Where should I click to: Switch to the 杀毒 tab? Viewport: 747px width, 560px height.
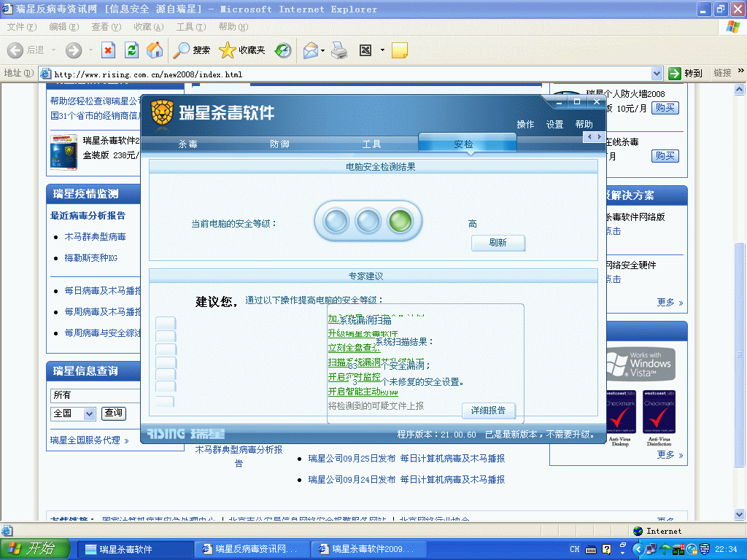pyautogui.click(x=187, y=144)
